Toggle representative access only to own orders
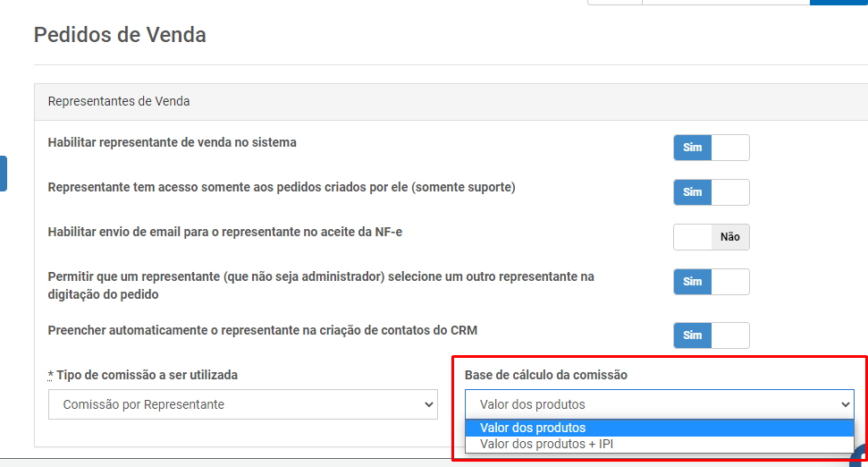 pyautogui.click(x=712, y=192)
